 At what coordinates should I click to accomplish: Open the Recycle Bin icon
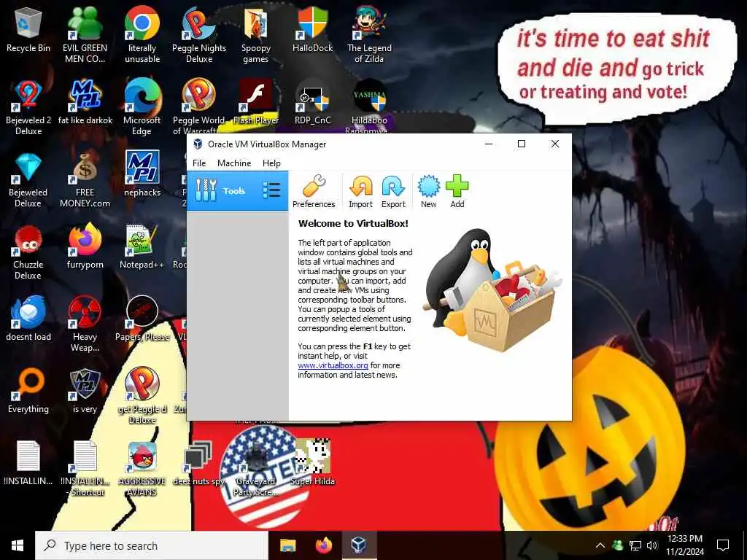coord(28,30)
